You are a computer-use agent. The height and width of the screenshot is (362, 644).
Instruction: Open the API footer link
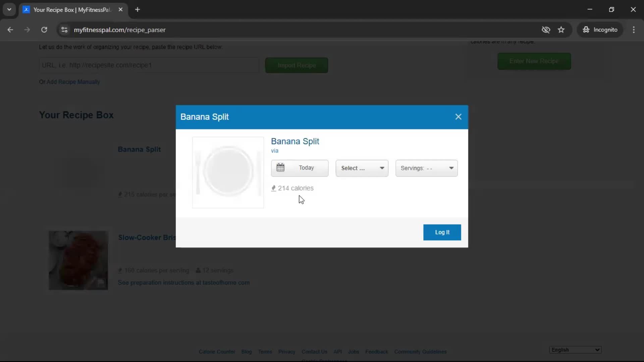337,352
